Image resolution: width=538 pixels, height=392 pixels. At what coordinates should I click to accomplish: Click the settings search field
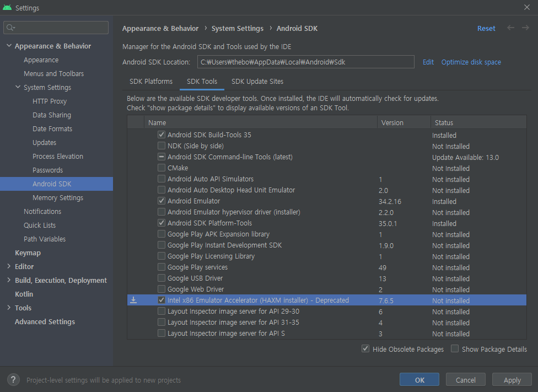(56, 28)
